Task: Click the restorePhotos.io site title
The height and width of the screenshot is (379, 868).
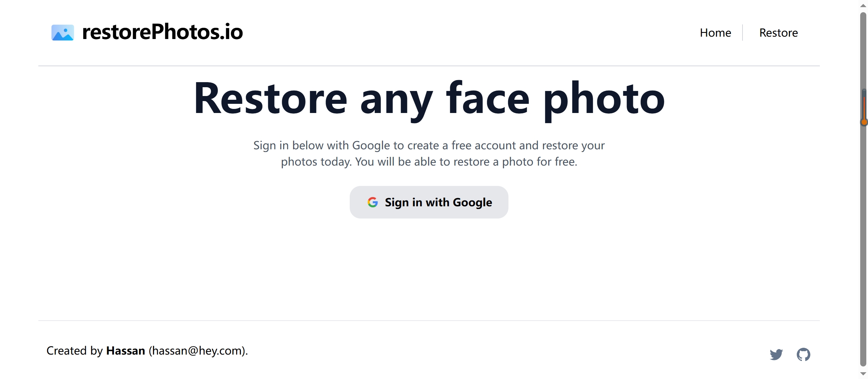Action: click(x=162, y=32)
